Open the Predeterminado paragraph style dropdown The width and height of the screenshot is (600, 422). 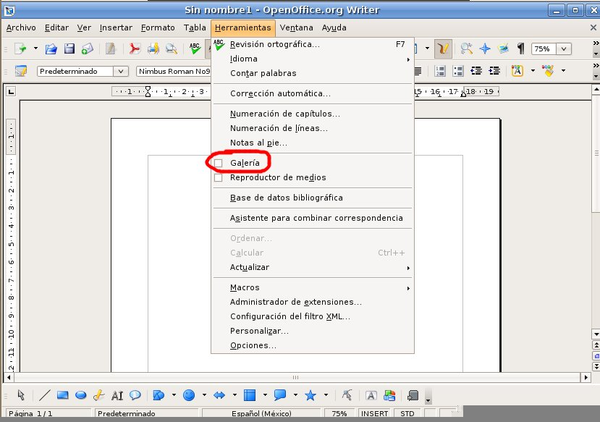pos(120,71)
